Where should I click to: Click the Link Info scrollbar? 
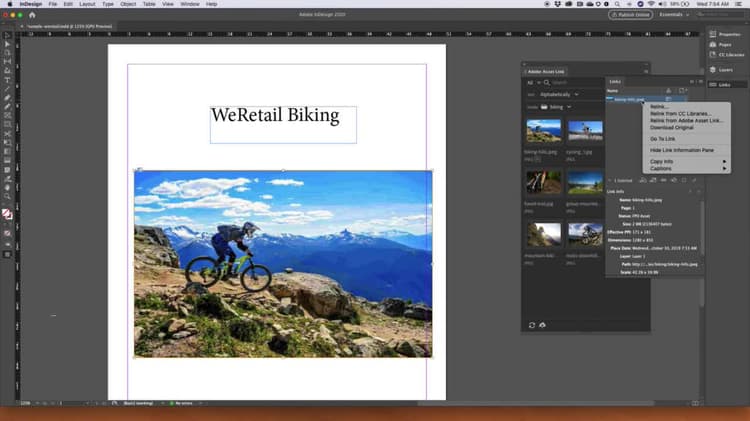coord(702,230)
